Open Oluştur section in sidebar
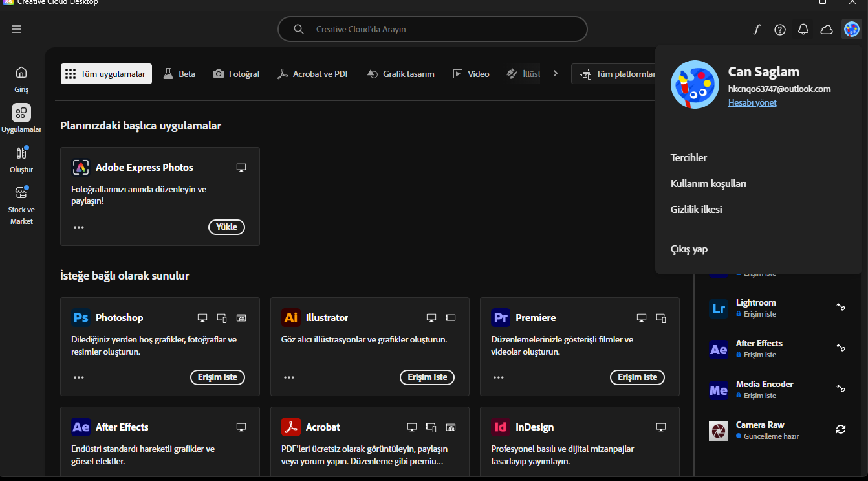This screenshot has width=868, height=481. click(21, 160)
